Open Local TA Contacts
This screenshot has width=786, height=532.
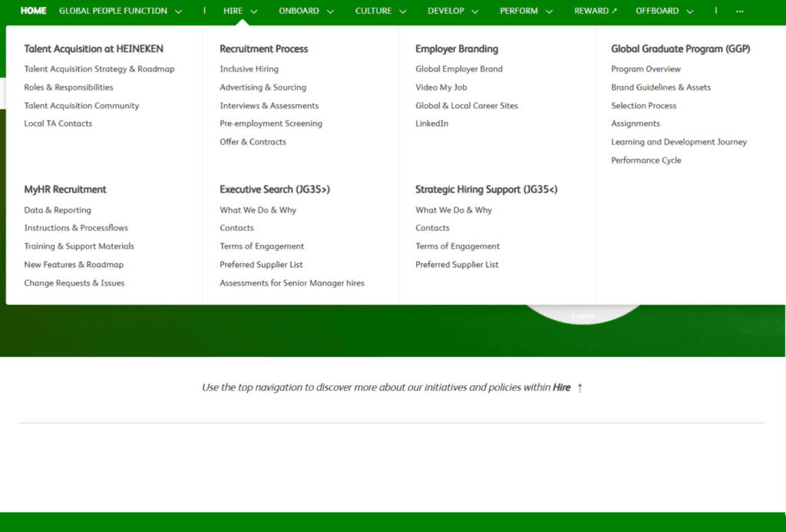pos(58,124)
